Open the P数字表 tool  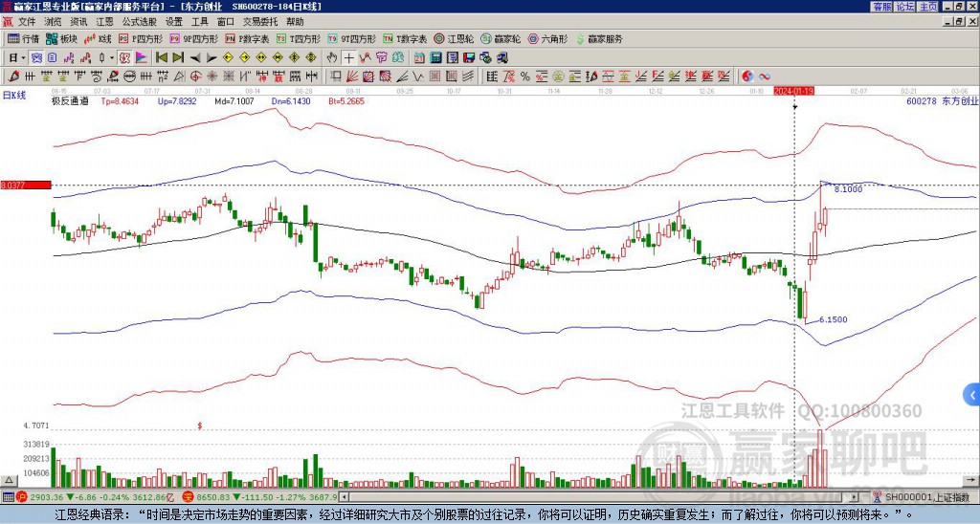coord(247,38)
